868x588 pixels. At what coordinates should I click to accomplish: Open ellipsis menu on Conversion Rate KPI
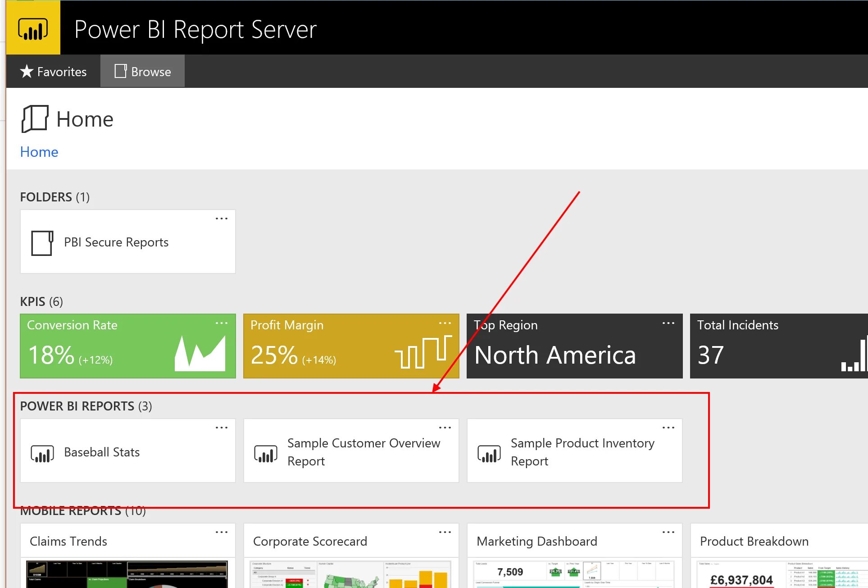click(221, 323)
